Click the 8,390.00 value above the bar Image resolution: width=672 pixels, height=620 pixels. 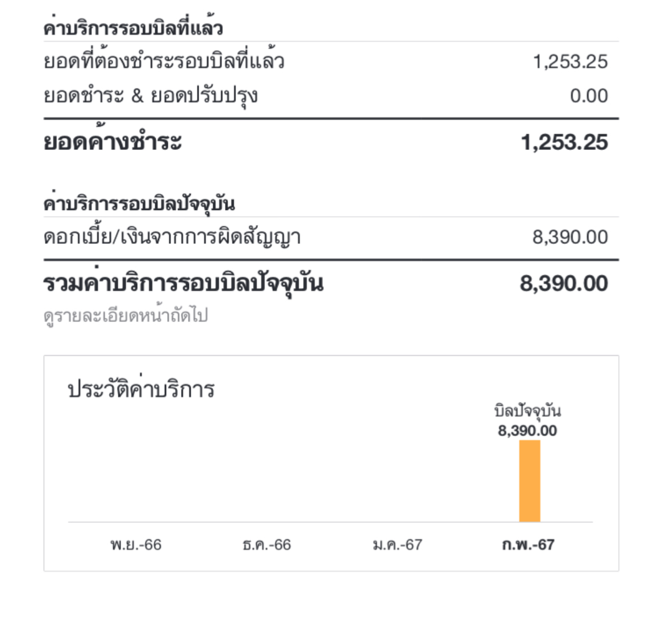pyautogui.click(x=527, y=431)
